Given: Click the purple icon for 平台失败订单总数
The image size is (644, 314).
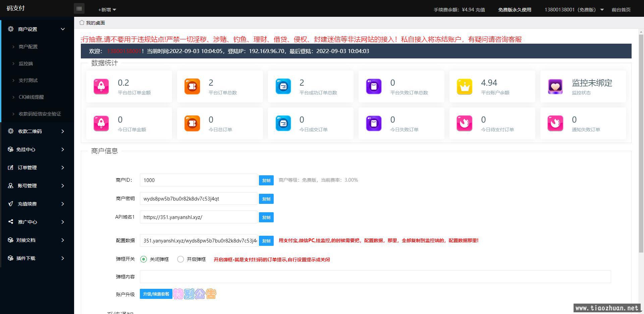Looking at the screenshot, I should tap(374, 86).
